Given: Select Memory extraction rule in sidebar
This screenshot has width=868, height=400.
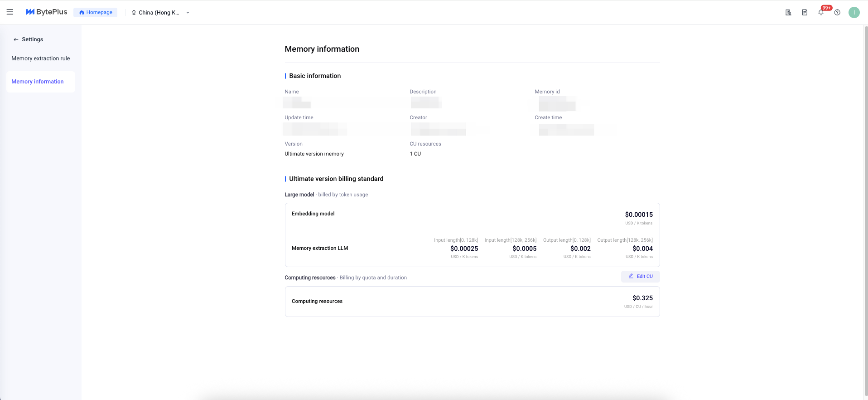Looking at the screenshot, I should tap(41, 59).
